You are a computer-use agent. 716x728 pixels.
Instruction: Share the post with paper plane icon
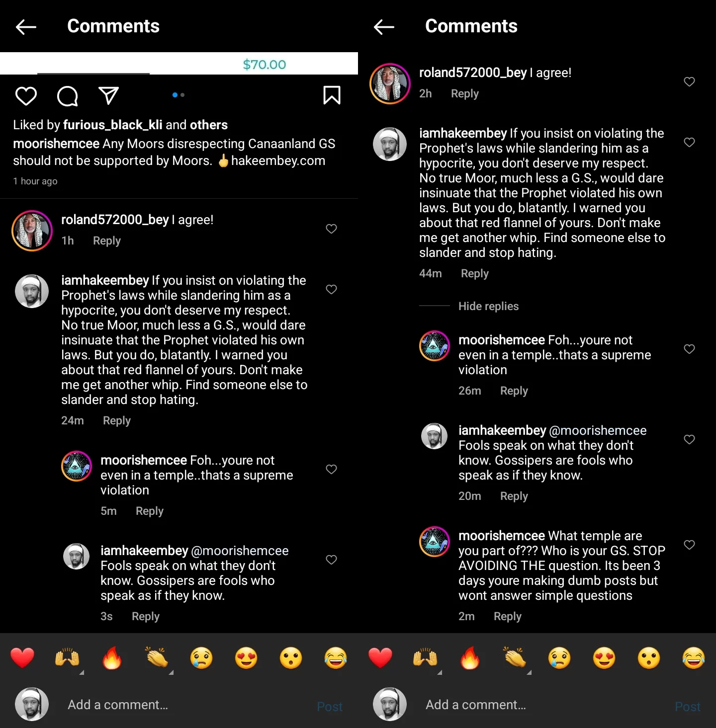point(108,95)
